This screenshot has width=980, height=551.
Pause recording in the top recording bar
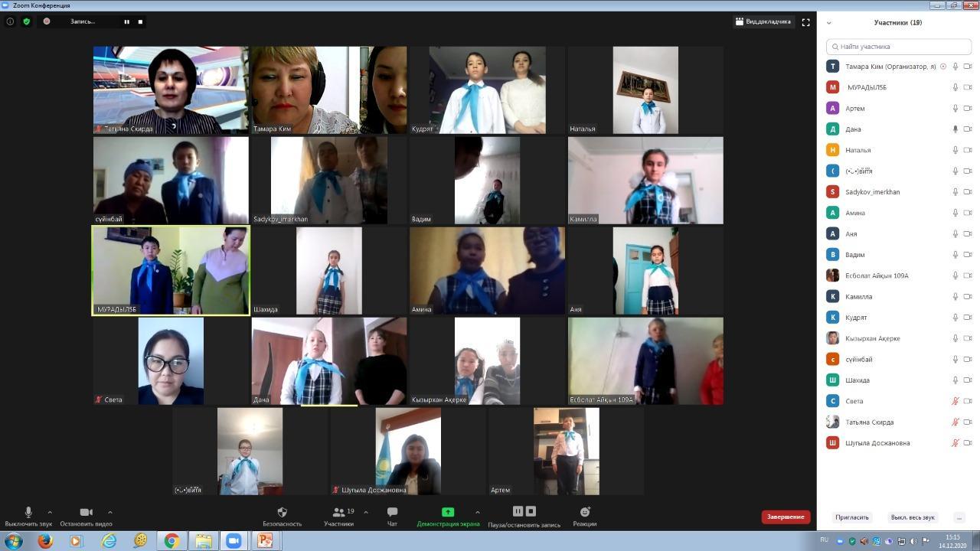pos(127,21)
